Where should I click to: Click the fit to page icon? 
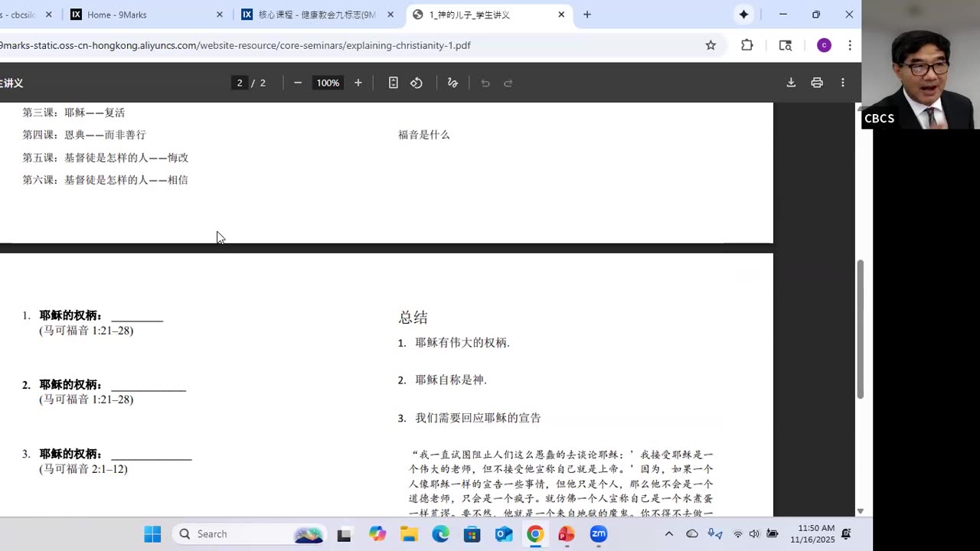[x=393, y=83]
